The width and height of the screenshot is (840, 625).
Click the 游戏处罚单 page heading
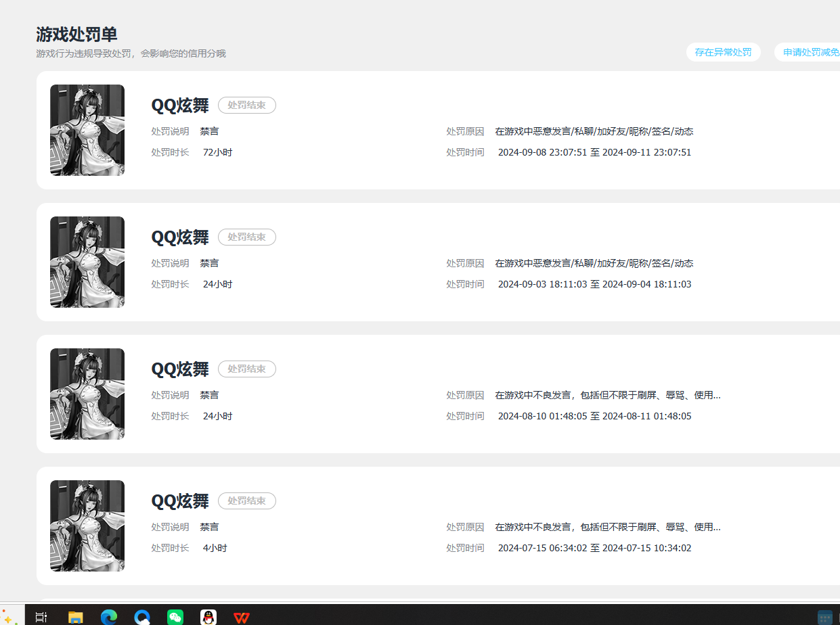[x=76, y=34]
